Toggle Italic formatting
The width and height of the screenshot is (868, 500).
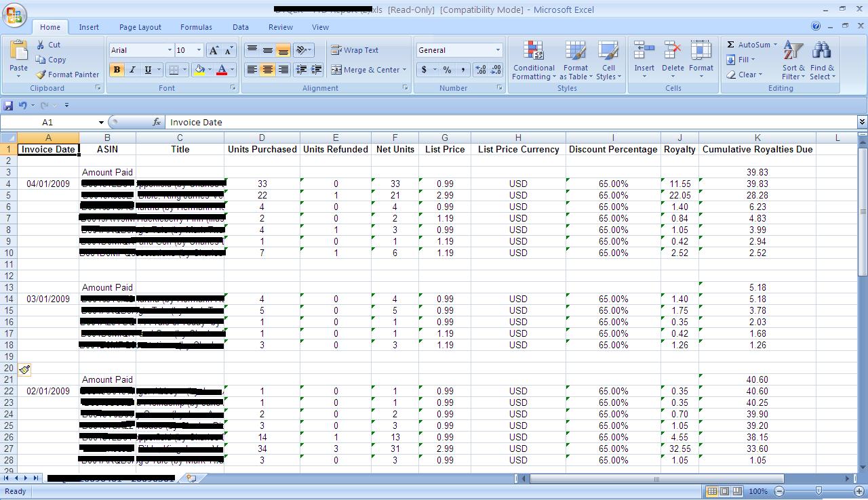132,70
